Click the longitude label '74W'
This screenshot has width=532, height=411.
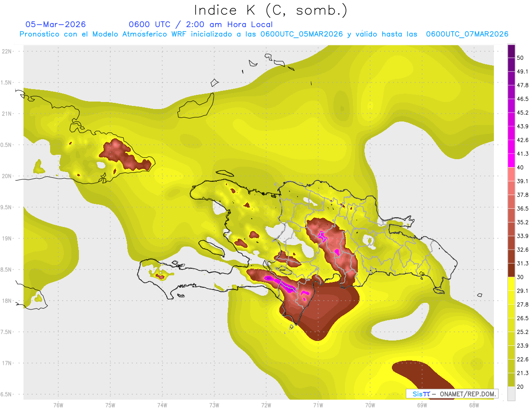(162, 405)
